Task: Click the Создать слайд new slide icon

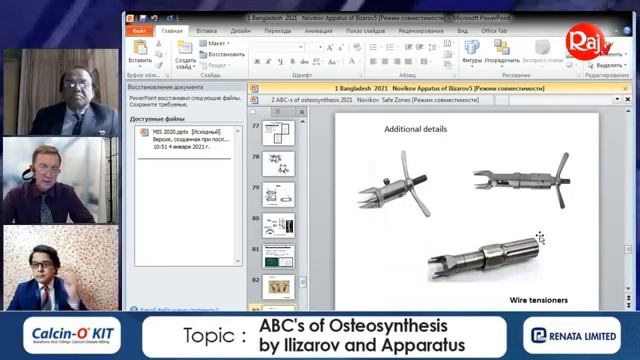Action: tap(185, 48)
